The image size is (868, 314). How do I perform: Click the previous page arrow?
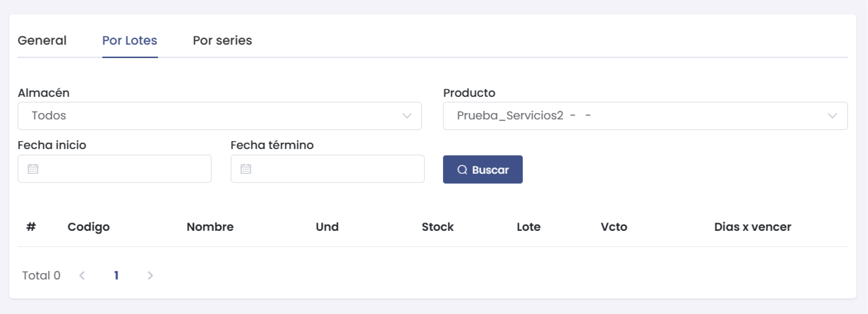83,275
